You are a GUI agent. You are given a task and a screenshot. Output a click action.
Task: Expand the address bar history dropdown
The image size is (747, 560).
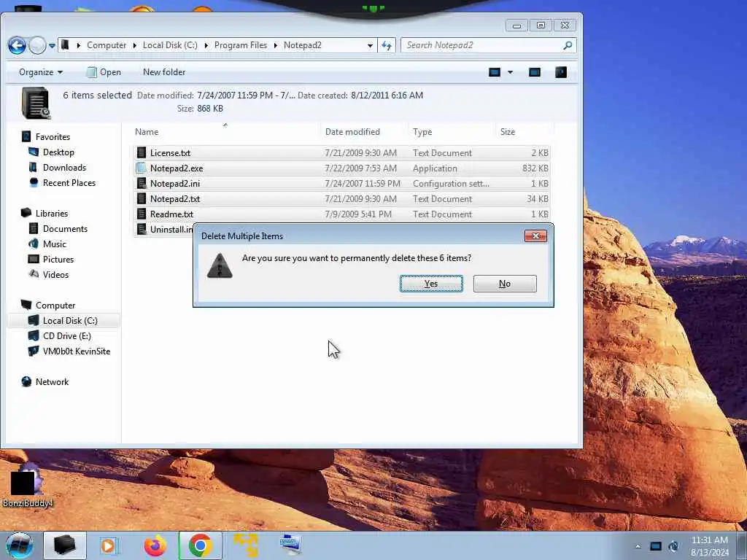(370, 46)
